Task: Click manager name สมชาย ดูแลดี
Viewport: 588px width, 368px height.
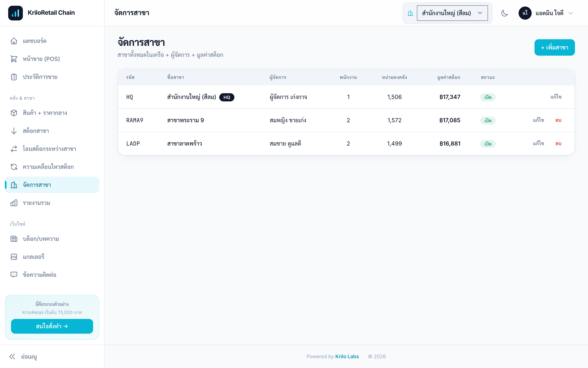Action: [285, 144]
